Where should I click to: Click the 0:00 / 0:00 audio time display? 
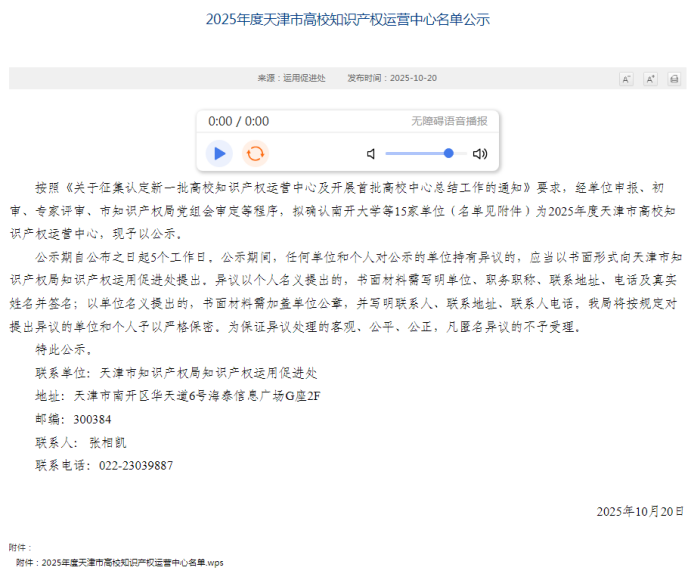coord(238,121)
